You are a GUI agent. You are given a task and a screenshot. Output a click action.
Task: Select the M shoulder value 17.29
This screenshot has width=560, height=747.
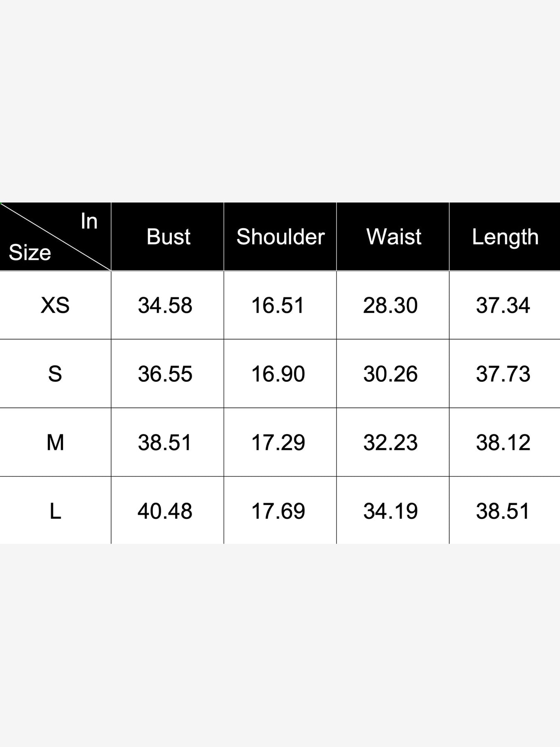[278, 442]
